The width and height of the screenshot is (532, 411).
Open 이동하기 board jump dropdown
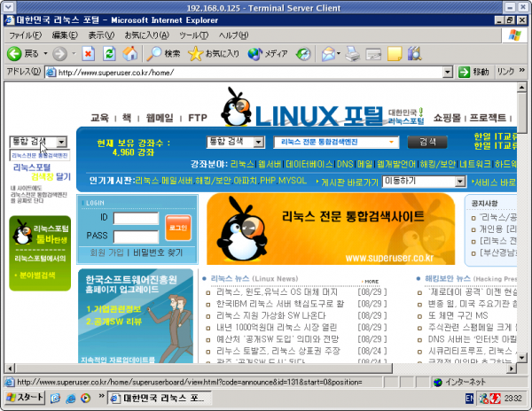click(459, 182)
